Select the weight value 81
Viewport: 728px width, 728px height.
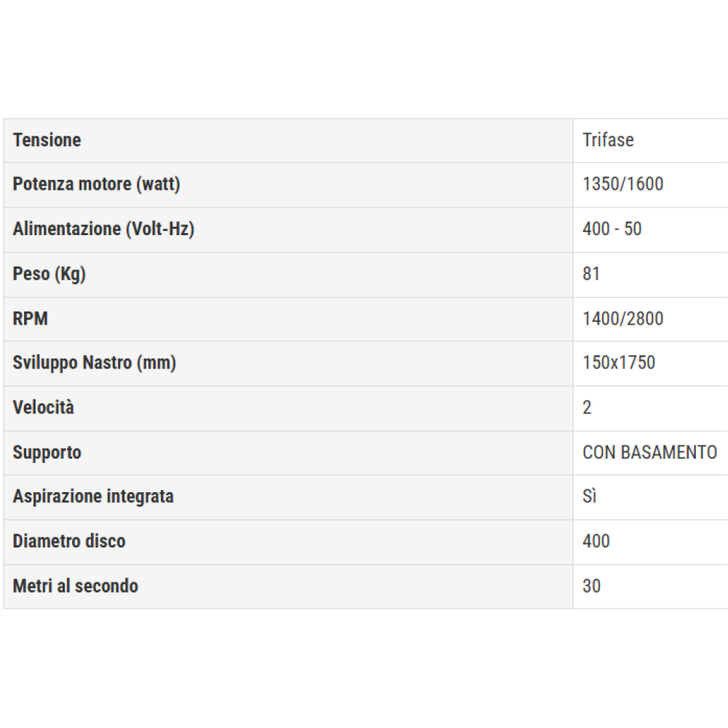[x=591, y=274]
